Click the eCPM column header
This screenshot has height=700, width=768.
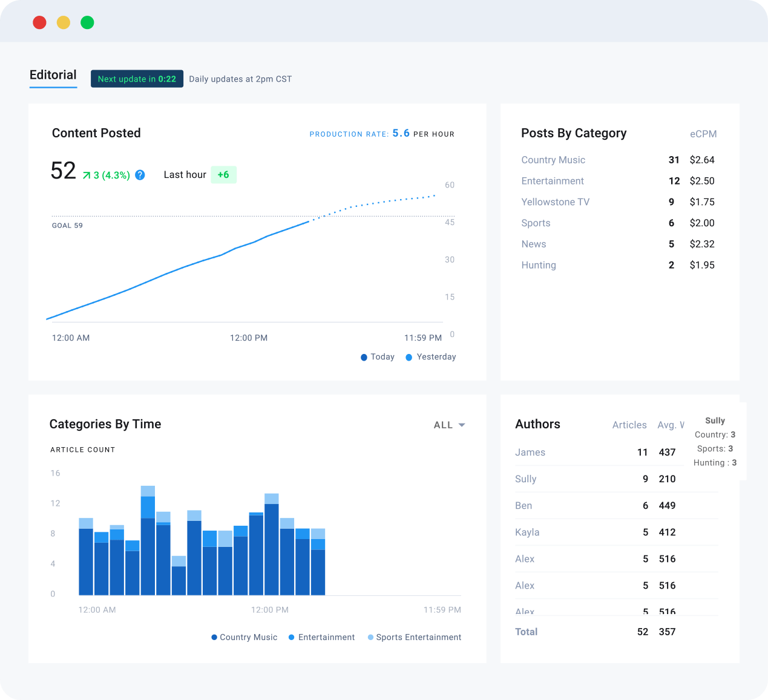coord(703,134)
